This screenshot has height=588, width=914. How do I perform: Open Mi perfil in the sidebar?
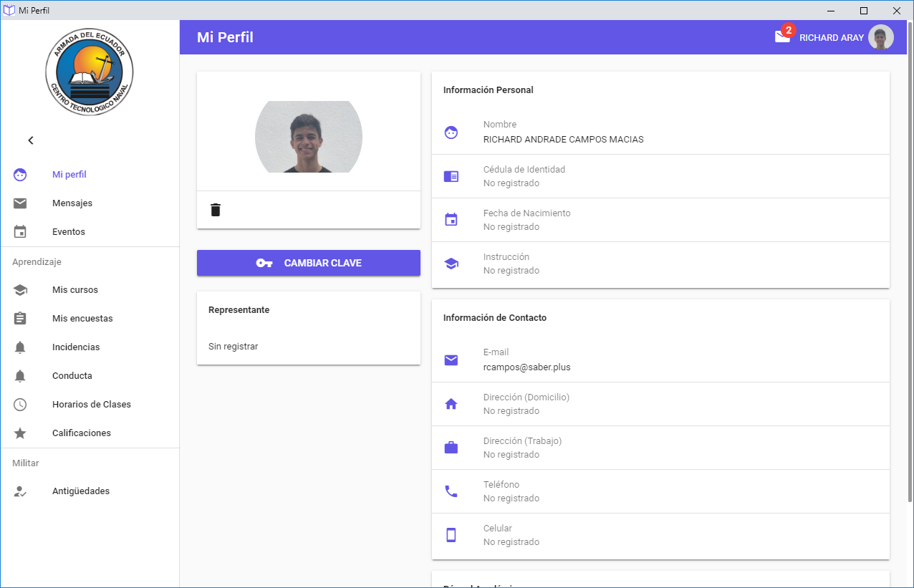tap(69, 175)
